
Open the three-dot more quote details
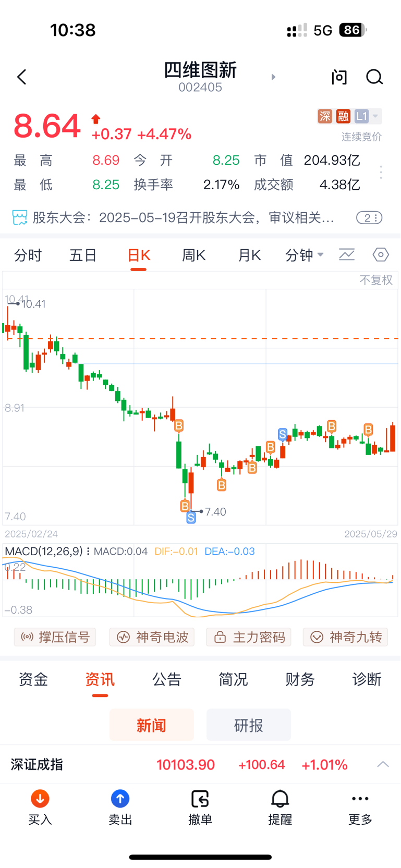point(381,172)
